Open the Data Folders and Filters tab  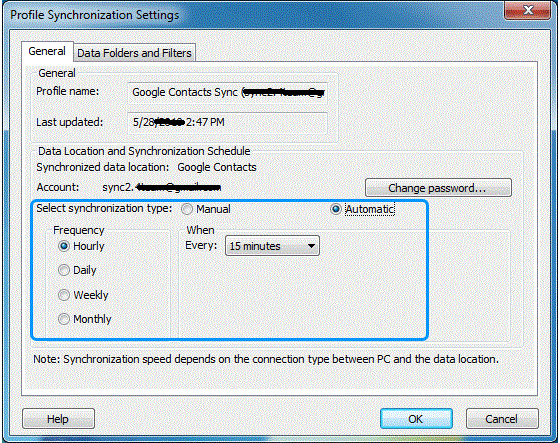click(x=134, y=53)
